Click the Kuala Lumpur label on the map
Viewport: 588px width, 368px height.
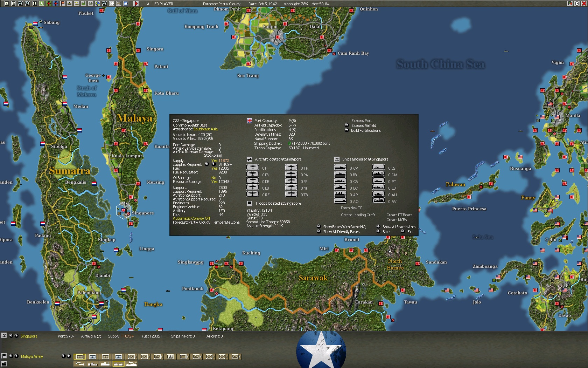(x=127, y=156)
